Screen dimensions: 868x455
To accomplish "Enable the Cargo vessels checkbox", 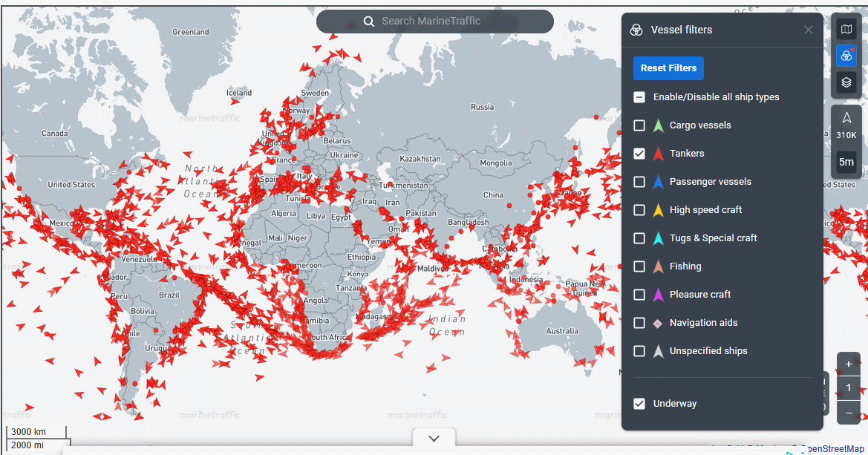I will pos(639,125).
